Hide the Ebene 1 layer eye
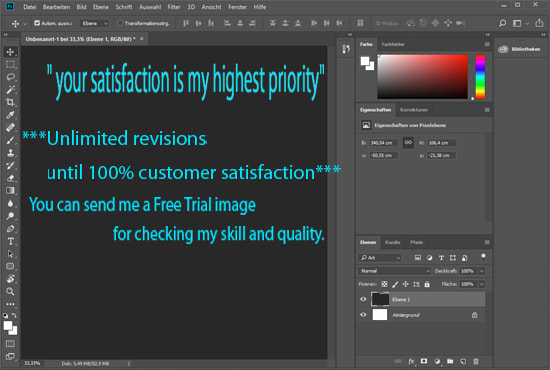 363,299
